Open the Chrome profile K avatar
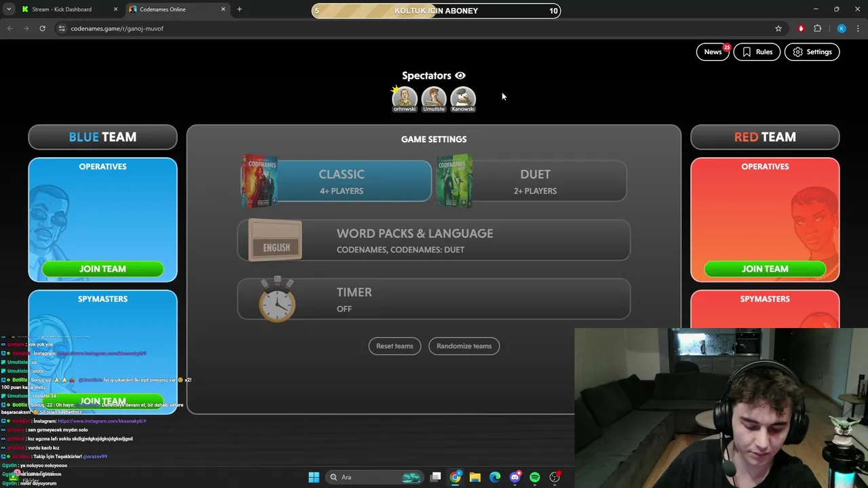This screenshot has height=488, width=868. (842, 28)
